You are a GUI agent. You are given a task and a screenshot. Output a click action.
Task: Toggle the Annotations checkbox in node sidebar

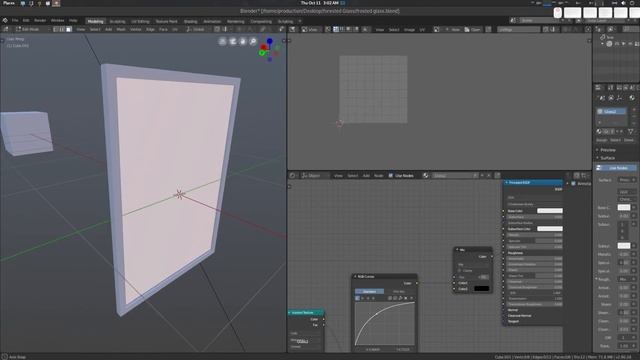pyautogui.click(x=573, y=184)
